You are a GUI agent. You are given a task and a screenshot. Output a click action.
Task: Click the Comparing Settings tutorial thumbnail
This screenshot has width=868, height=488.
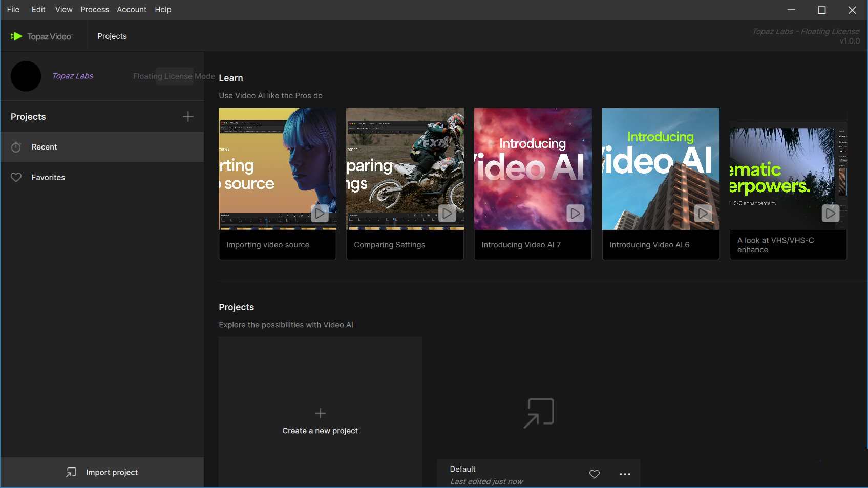[405, 169]
